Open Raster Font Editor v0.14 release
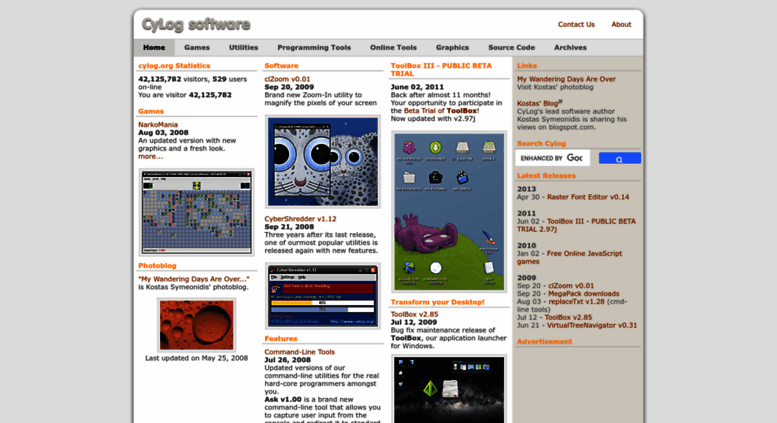 pos(588,197)
